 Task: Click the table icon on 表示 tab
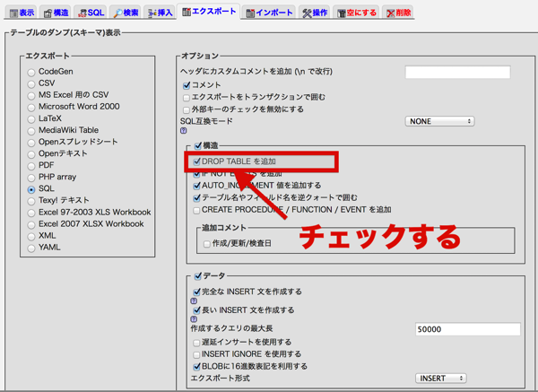pos(13,13)
